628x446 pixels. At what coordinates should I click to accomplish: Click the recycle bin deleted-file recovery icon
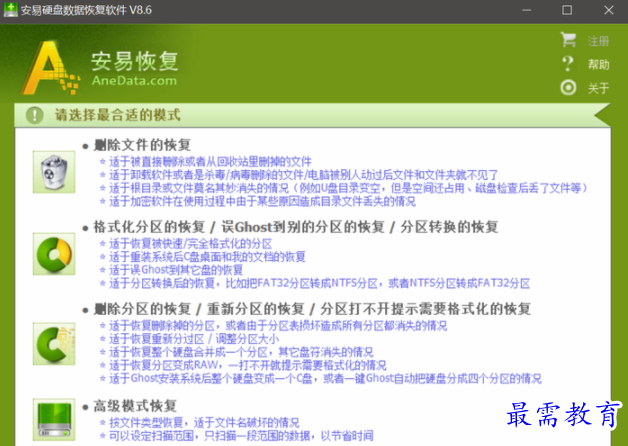[54, 172]
